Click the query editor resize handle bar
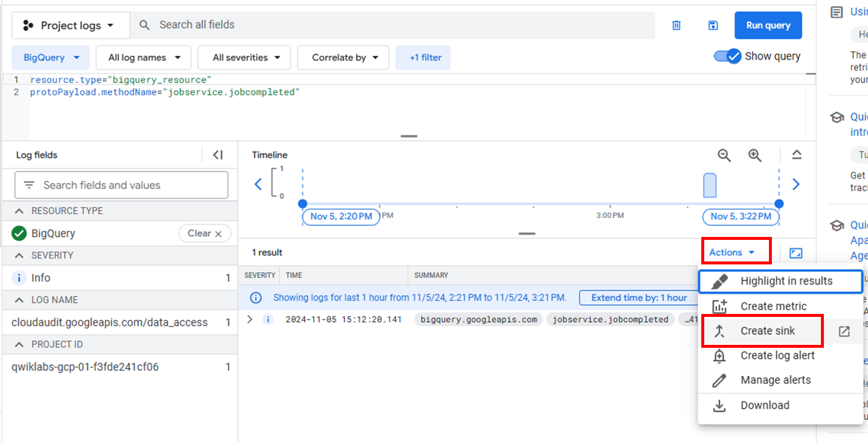This screenshot has height=442, width=868. (409, 136)
